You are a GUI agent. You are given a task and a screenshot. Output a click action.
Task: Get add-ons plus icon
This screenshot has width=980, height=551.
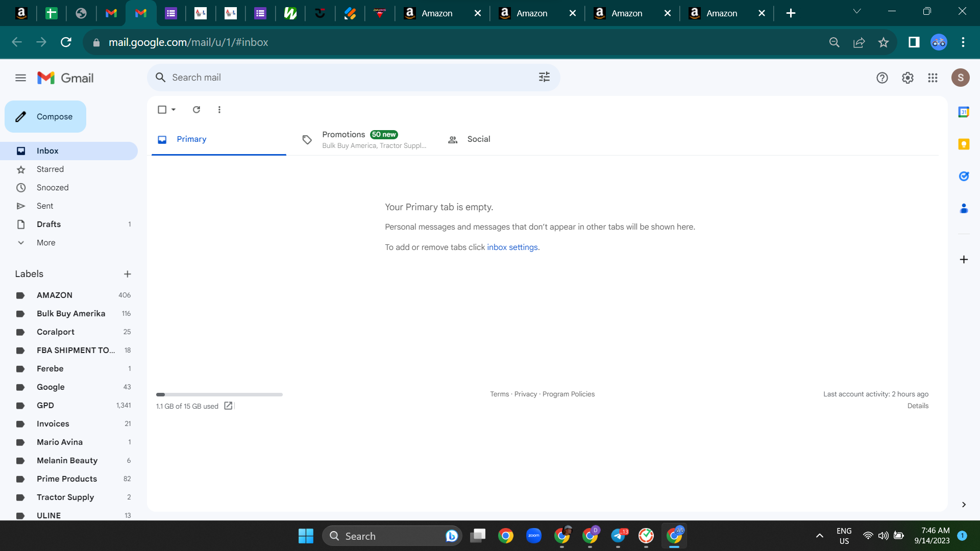coord(963,260)
